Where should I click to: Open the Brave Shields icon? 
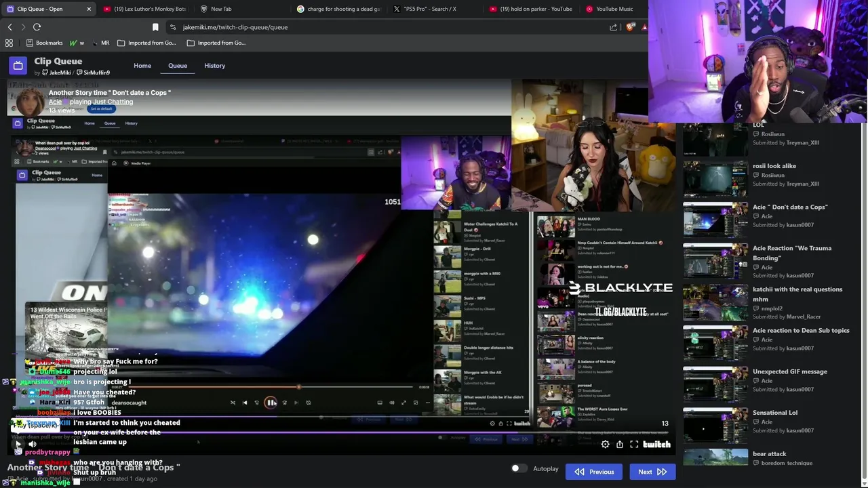(x=631, y=27)
